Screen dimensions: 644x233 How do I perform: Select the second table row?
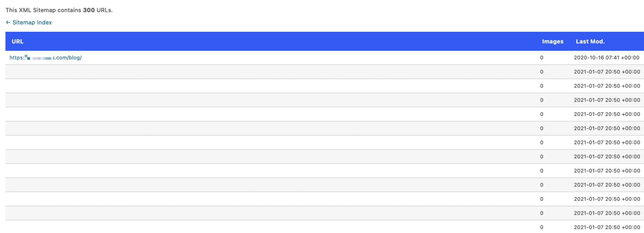point(317,72)
